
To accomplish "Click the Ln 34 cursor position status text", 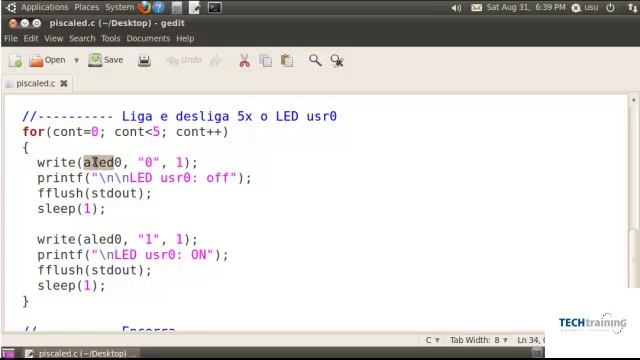I will coord(531,340).
